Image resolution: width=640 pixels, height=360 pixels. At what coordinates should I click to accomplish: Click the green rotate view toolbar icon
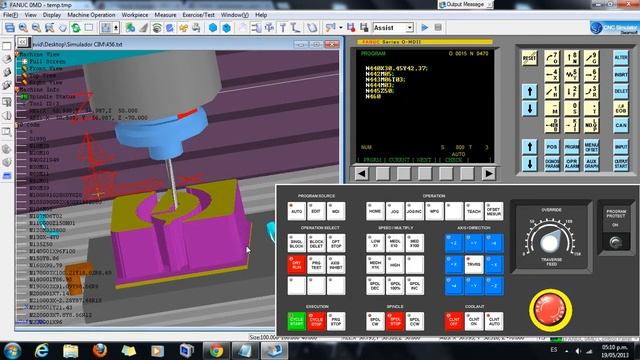coord(76,28)
